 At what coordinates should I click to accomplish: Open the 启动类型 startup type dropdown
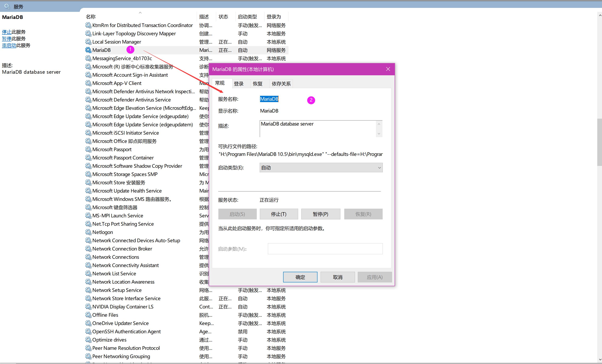tap(321, 168)
